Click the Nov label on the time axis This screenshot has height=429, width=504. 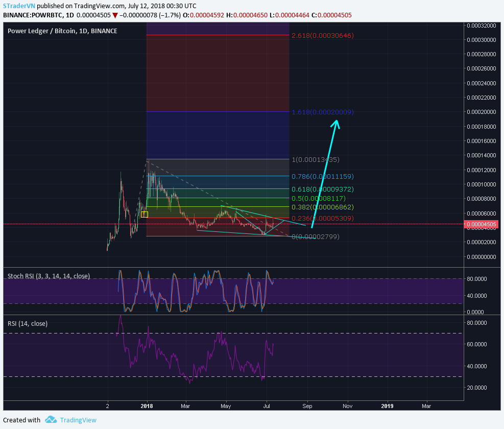347,406
